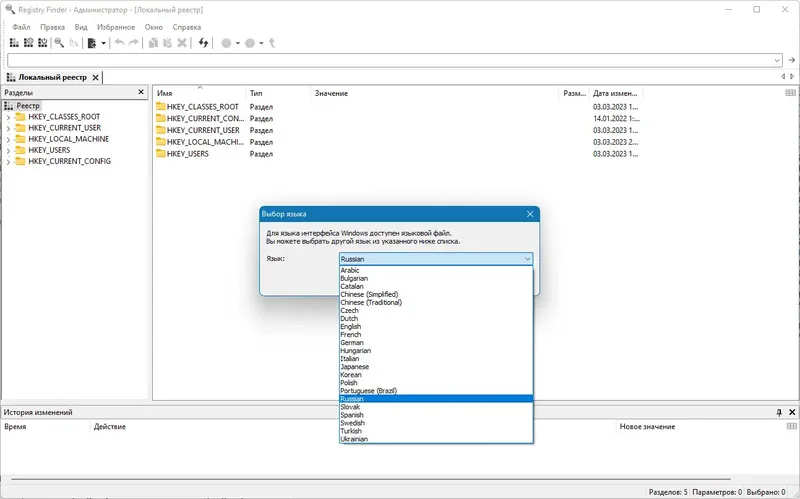Open the New item dropdown arrow
This screenshot has height=499, width=800.
(x=104, y=43)
